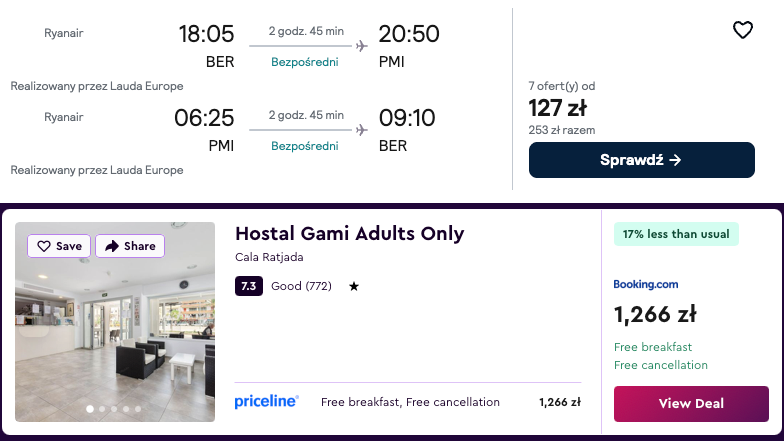The height and width of the screenshot is (441, 784).
Task: Click the heart icon to favorite flight
Action: coord(742,30)
